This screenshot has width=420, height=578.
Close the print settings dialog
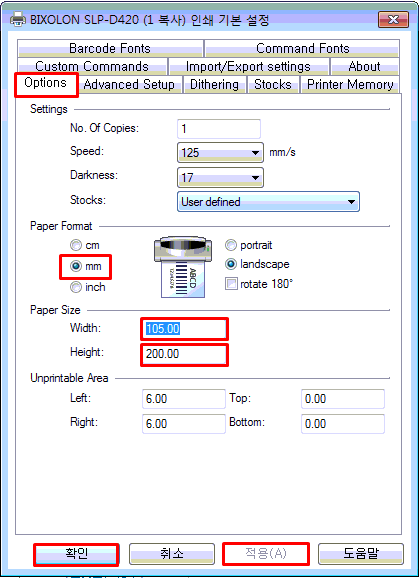click(x=393, y=20)
